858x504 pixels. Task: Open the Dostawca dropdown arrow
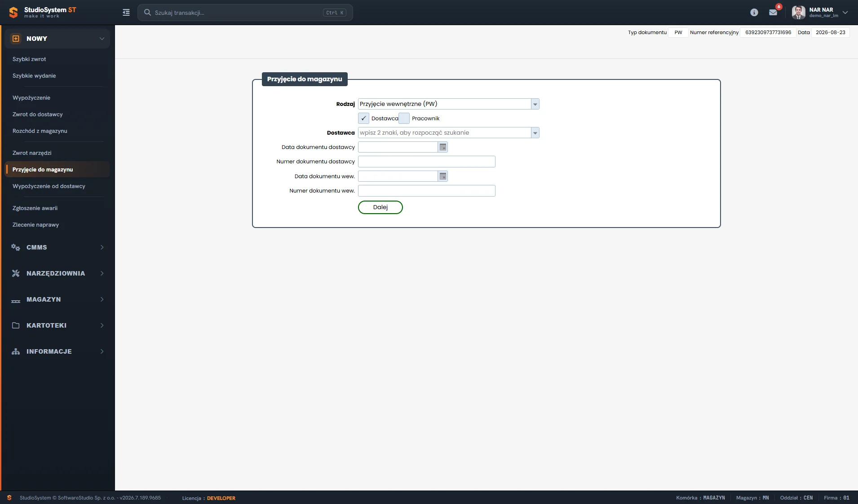click(x=535, y=133)
